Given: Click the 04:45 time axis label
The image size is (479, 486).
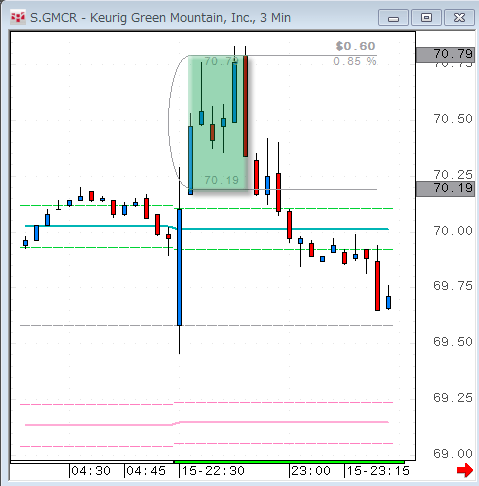Looking at the screenshot, I should click(x=146, y=471).
